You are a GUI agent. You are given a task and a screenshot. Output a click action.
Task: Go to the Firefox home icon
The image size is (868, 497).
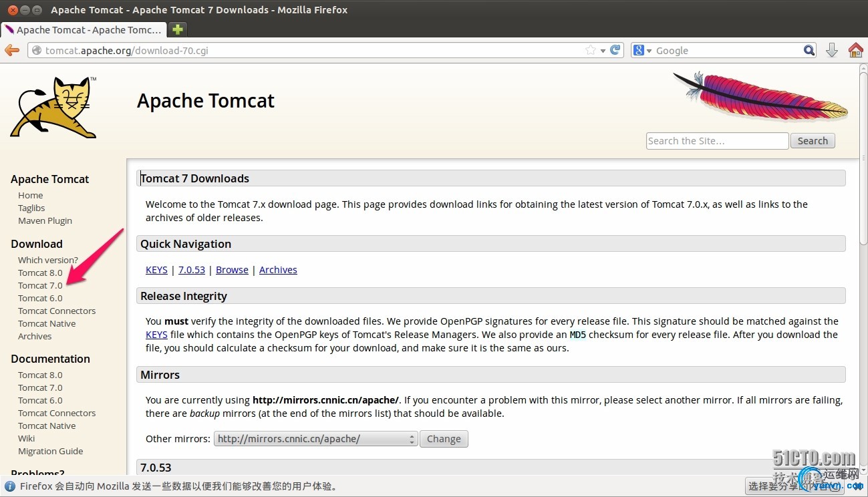[x=855, y=50]
